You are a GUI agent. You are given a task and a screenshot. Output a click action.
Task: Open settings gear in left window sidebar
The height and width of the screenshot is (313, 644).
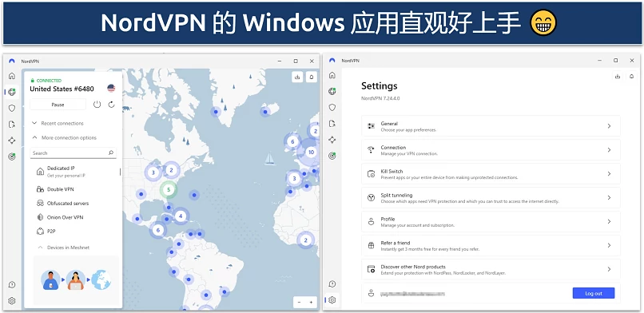(12, 301)
